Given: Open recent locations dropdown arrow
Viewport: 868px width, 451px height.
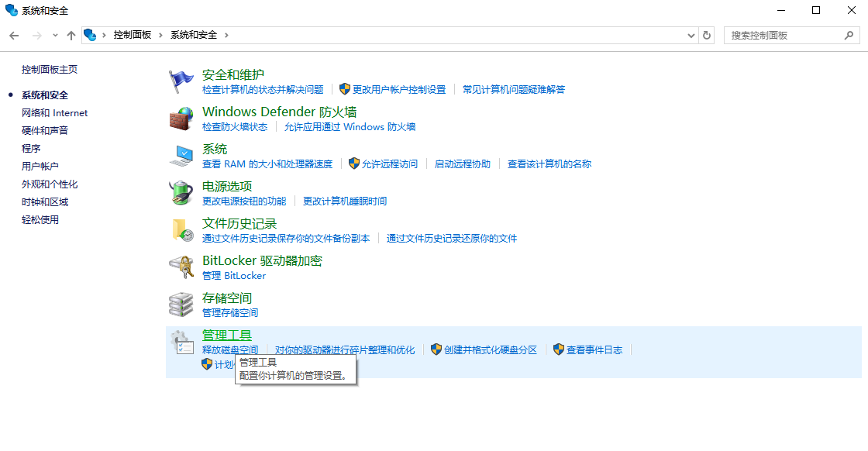Looking at the screenshot, I should click(55, 36).
